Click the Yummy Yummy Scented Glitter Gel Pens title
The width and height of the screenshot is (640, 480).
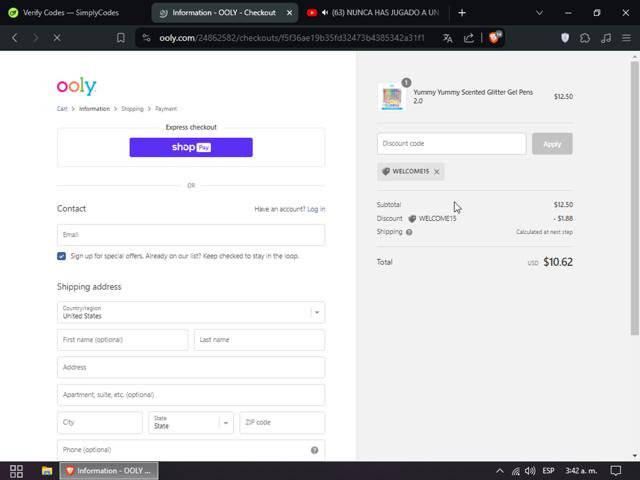pos(473,96)
